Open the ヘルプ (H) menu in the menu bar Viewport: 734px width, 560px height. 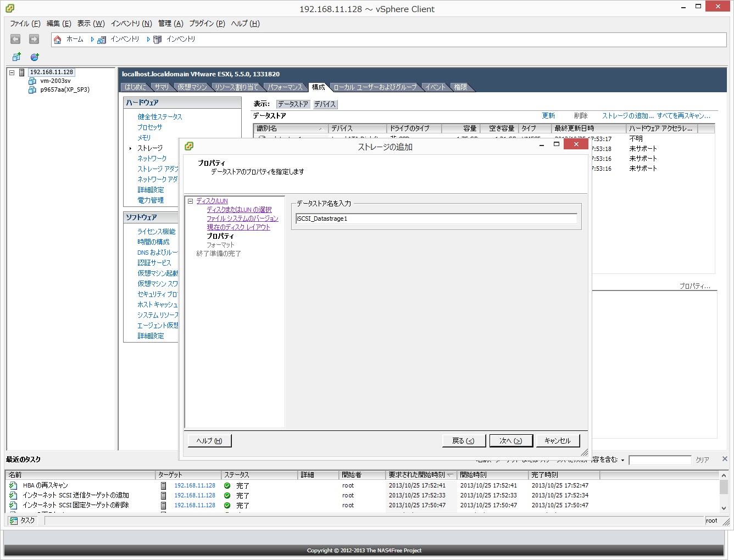245,24
